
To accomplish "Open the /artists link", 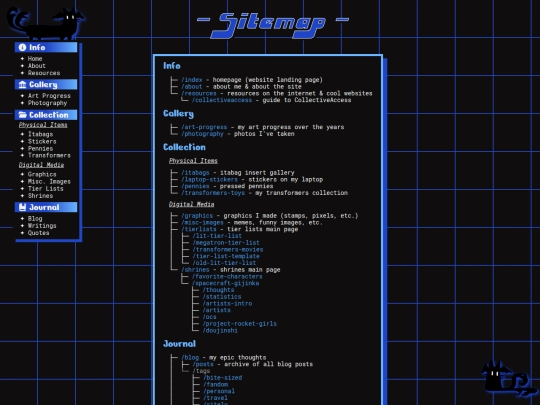I will pyautogui.click(x=217, y=310).
